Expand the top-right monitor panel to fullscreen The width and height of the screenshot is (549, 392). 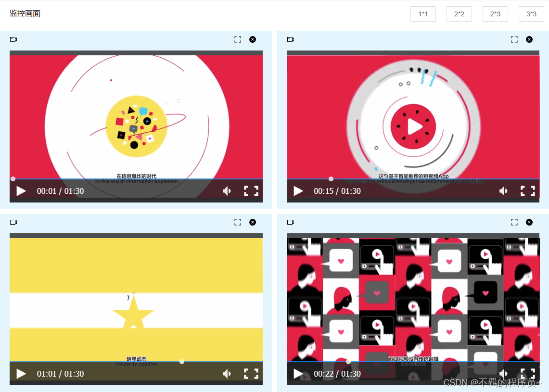(x=514, y=39)
